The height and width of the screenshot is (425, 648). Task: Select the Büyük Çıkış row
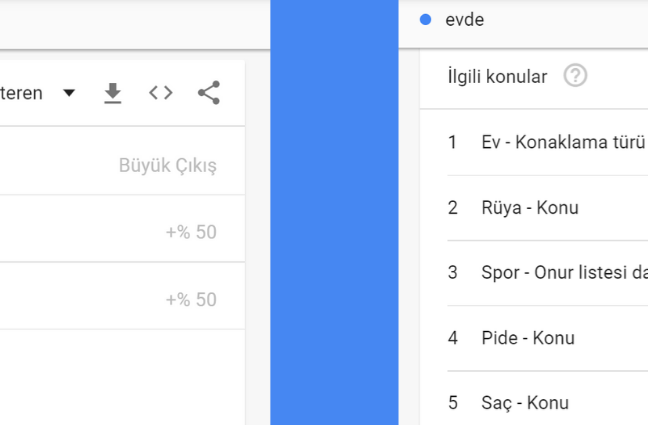pyautogui.click(x=122, y=161)
